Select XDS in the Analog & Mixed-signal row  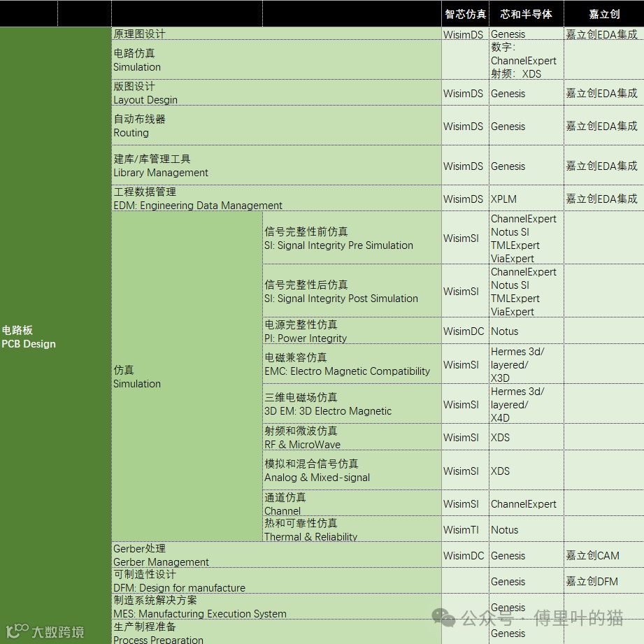pyautogui.click(x=526, y=471)
